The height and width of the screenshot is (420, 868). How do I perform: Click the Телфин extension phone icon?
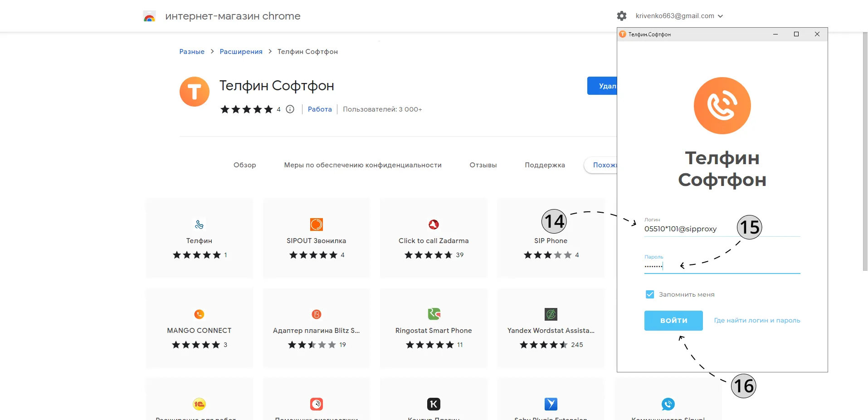pyautogui.click(x=199, y=224)
